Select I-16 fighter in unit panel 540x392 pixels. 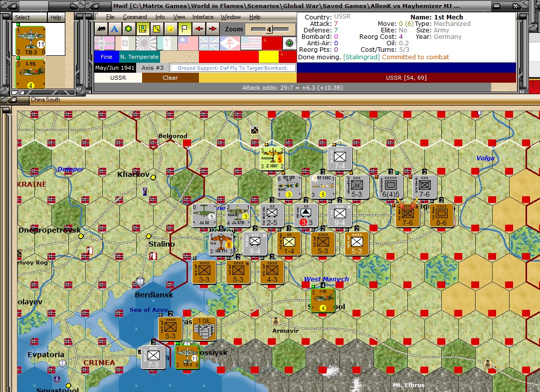click(30, 74)
